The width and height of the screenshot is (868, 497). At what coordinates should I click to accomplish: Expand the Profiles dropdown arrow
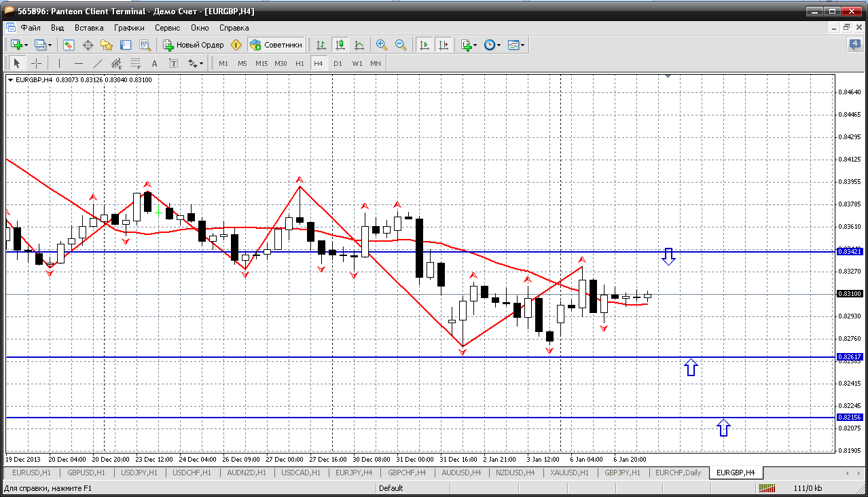(x=50, y=45)
